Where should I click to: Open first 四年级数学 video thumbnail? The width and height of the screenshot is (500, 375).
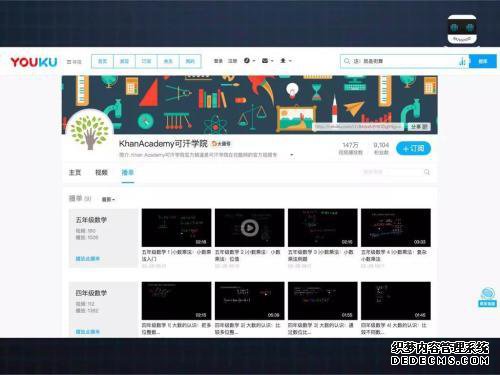pos(176,301)
